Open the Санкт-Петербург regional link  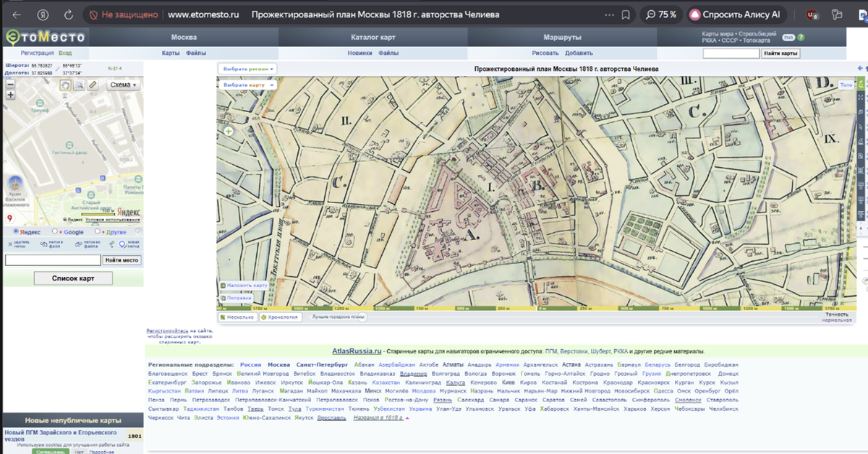pos(323,365)
